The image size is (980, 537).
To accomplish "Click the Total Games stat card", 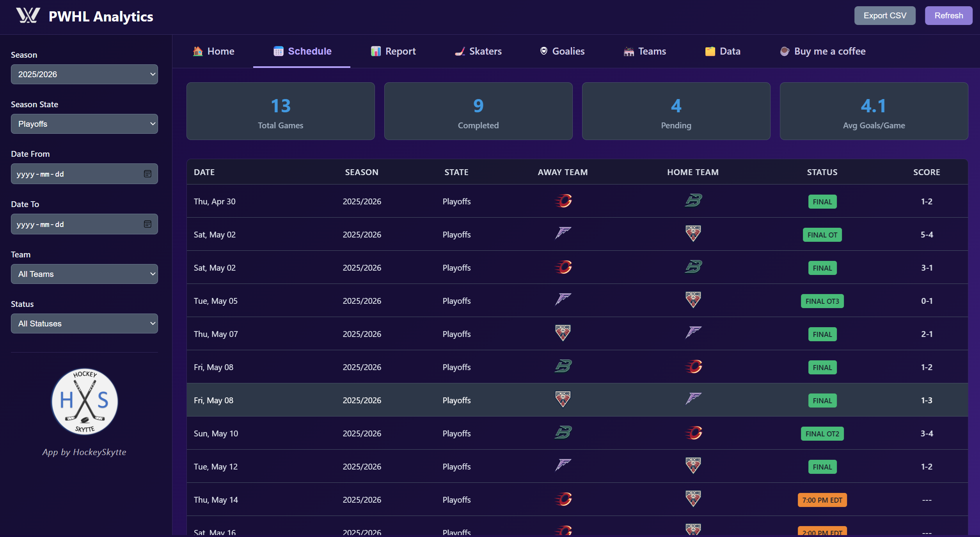I will 281,111.
